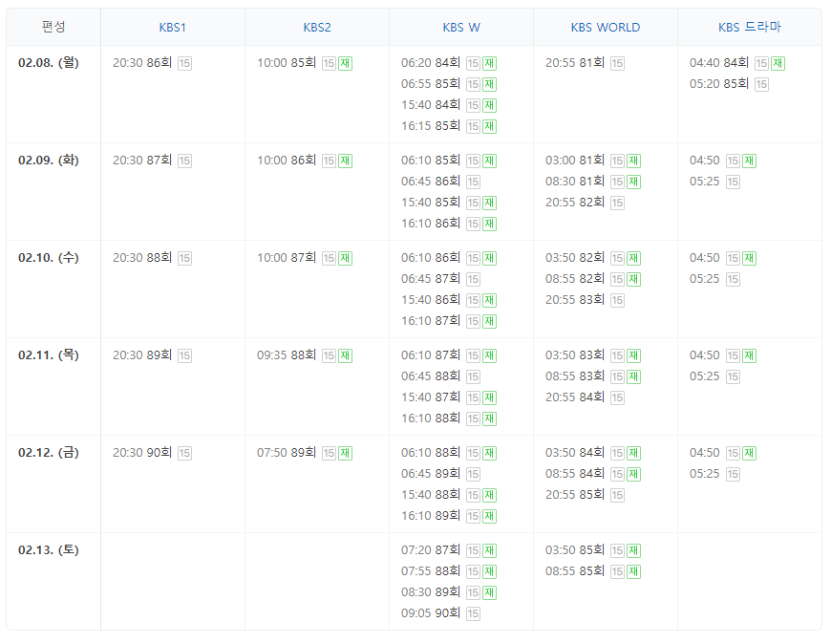Click the 04:40 84회 KBS 드라마 entry
The height and width of the screenshot is (644, 831).
point(718,62)
